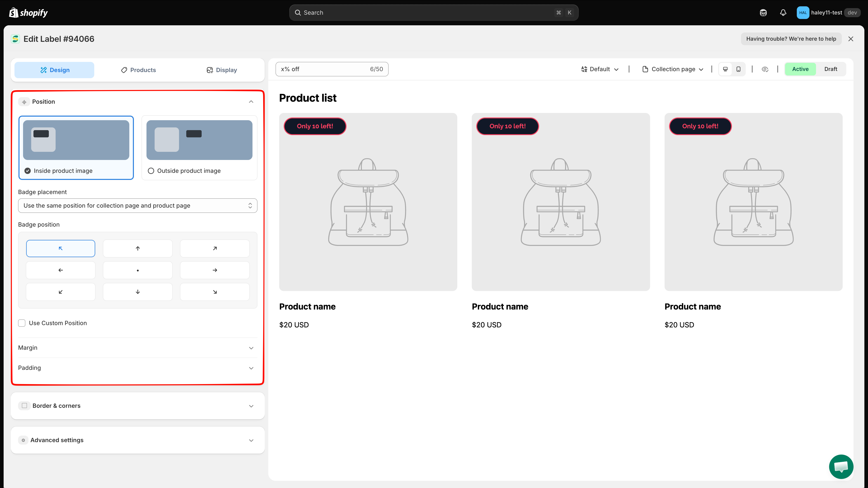Set badge position to bottom-left arrow
The height and width of the screenshot is (488, 868).
pos(61,292)
